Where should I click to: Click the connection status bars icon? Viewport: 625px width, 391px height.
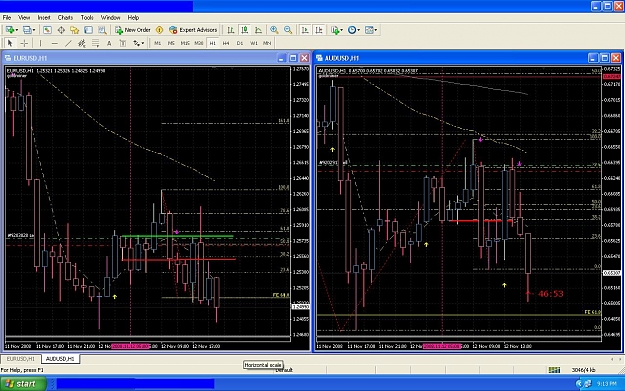click(554, 370)
